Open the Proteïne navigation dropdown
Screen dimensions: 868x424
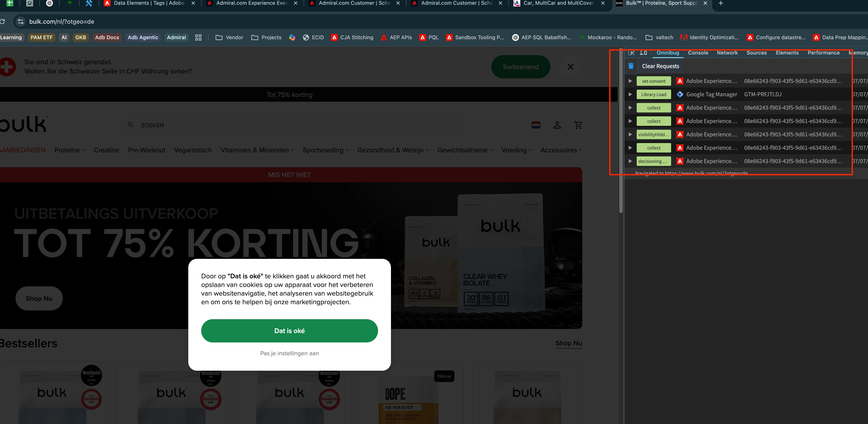pos(70,150)
